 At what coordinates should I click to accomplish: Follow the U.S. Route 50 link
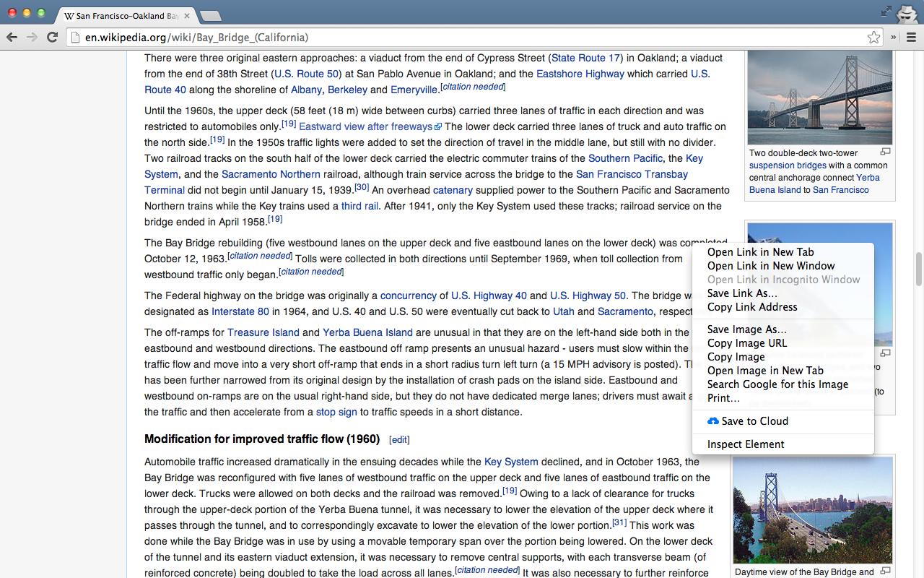pyautogui.click(x=307, y=74)
